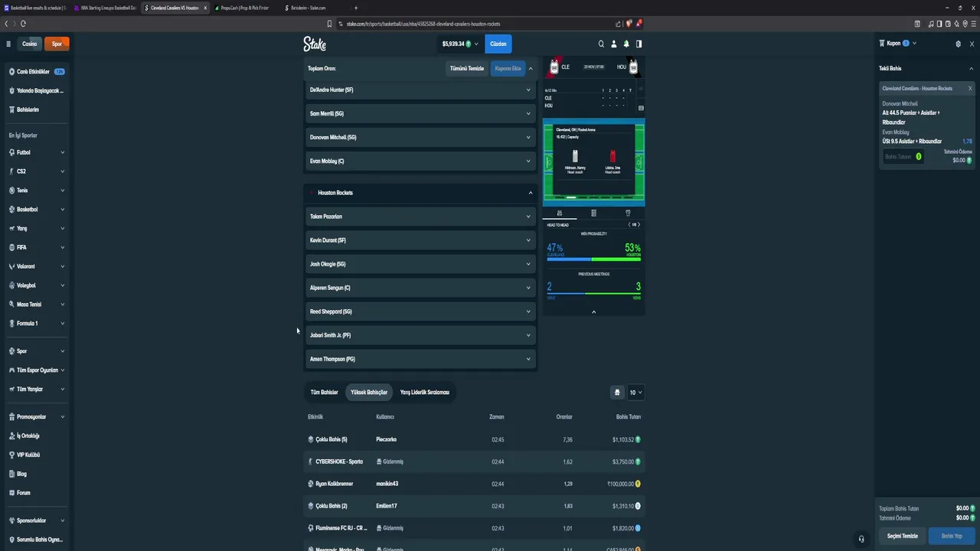Viewport: 980px width, 551px height.
Task: Expand the Valorant category
Action: (x=37, y=266)
